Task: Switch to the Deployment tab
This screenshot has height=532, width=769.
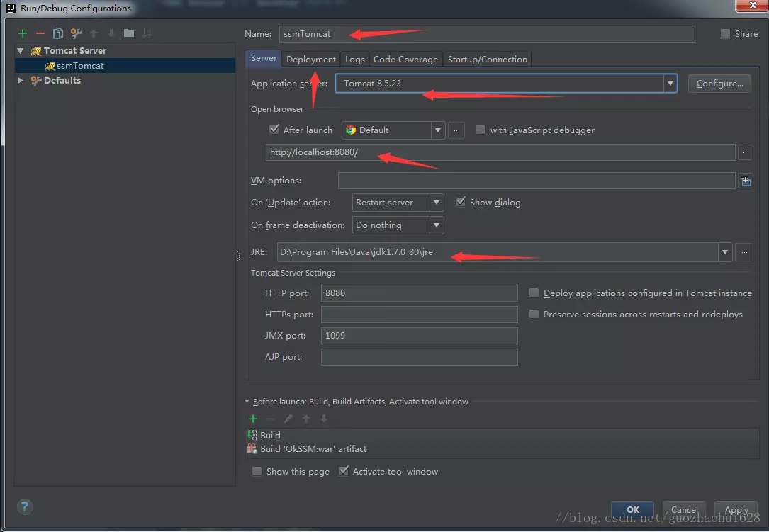Action: click(311, 60)
